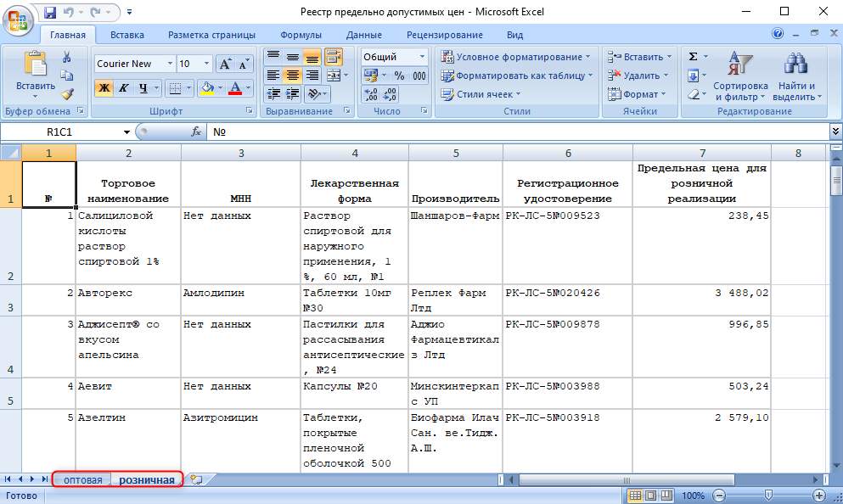Image resolution: width=843 pixels, height=504 pixels.
Task: Toggle Wrap Text button
Action: click(334, 57)
